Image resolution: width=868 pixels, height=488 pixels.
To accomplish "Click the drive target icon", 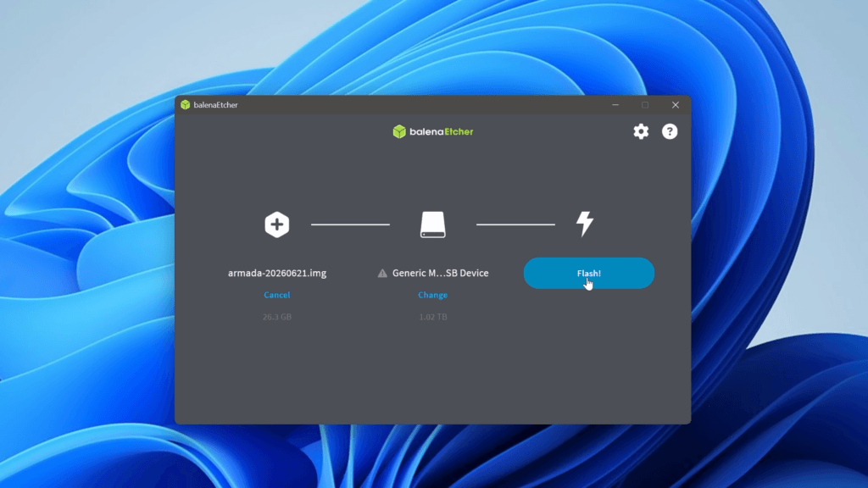I will 432,225.
